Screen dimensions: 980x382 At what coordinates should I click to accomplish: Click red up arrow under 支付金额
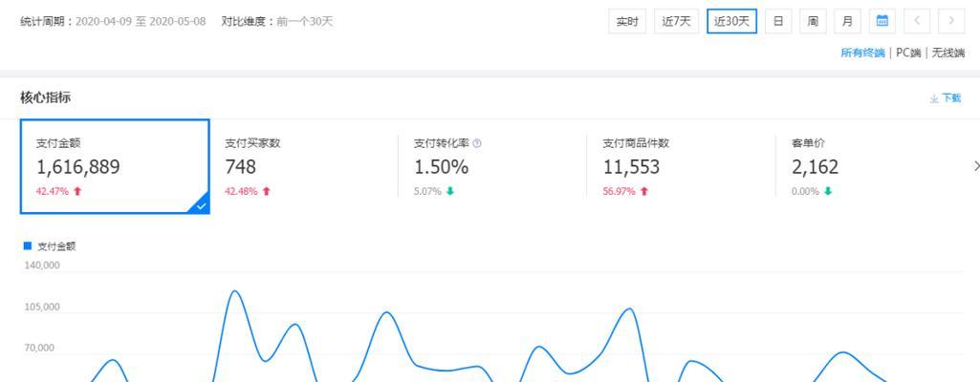pos(77,192)
